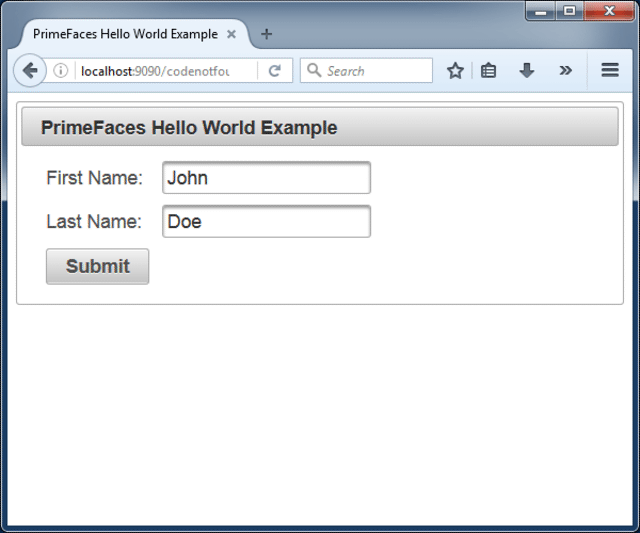The image size is (640, 533).
Task: Submit the form with Submit button
Action: [x=98, y=266]
